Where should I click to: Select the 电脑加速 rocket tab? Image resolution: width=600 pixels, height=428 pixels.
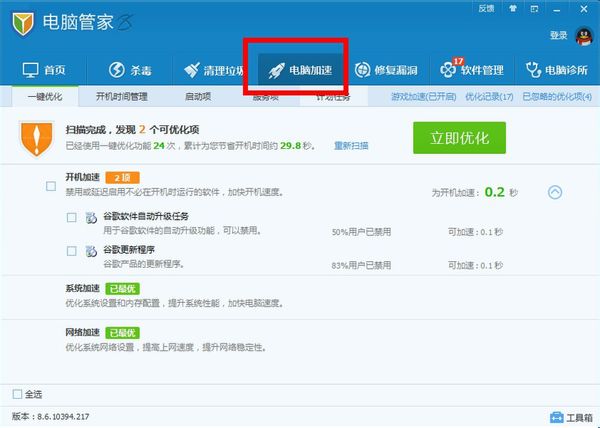[x=300, y=70]
